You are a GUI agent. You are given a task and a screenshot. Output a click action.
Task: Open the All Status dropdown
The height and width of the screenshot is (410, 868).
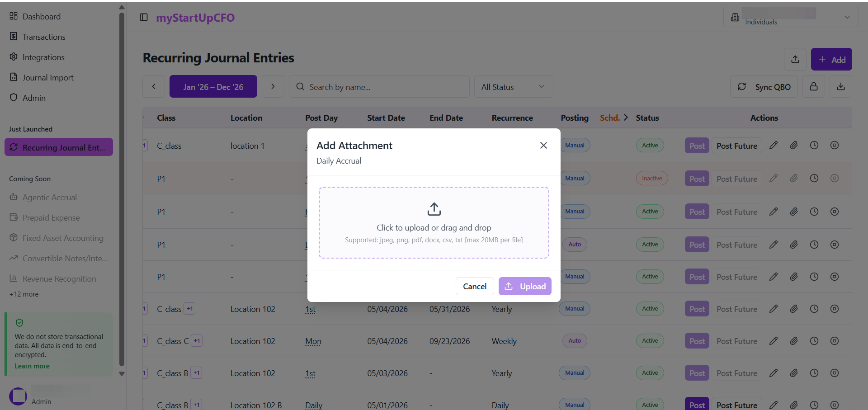[514, 86]
